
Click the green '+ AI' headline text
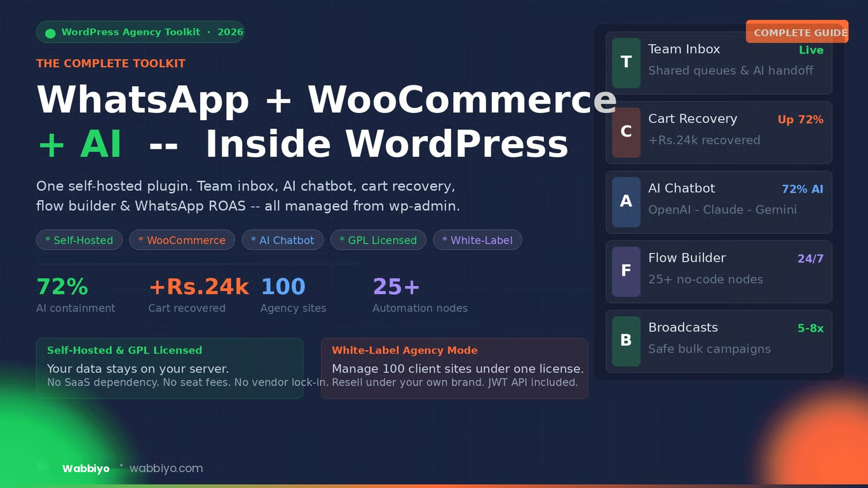79,144
